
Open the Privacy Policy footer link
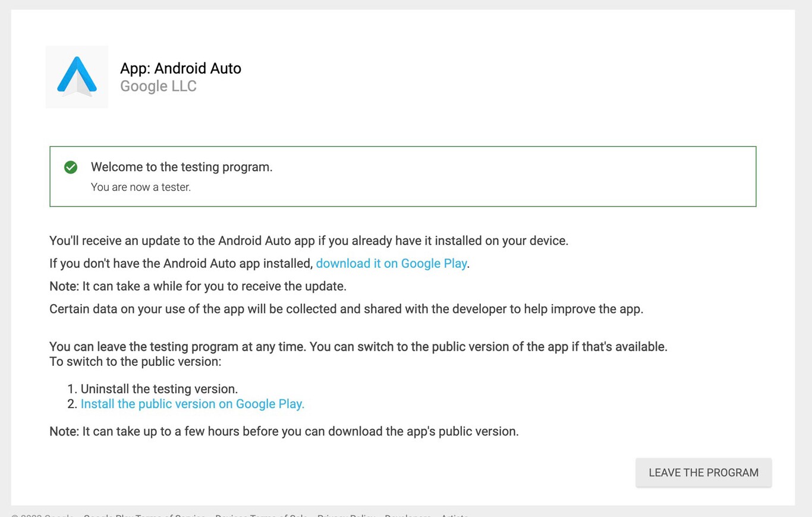[346, 516]
